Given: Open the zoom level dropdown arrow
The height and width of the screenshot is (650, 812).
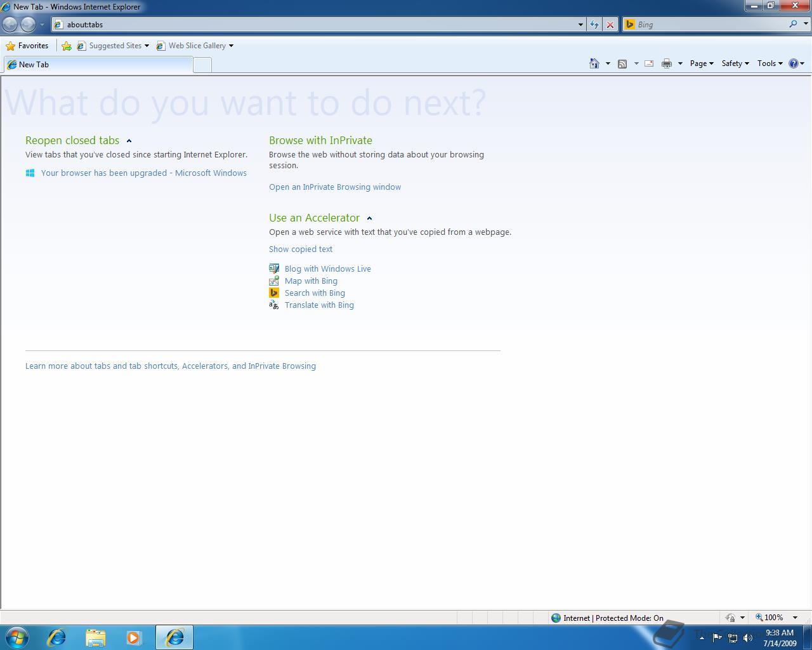Looking at the screenshot, I should point(795,618).
